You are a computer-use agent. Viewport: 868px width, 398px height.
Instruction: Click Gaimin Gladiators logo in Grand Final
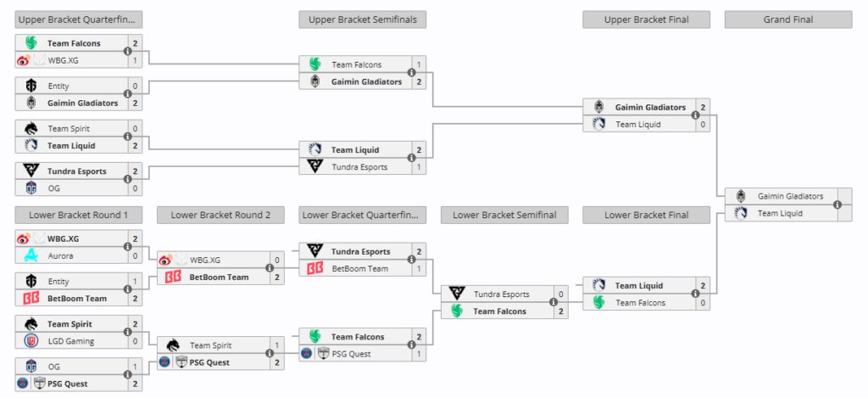[x=740, y=196]
